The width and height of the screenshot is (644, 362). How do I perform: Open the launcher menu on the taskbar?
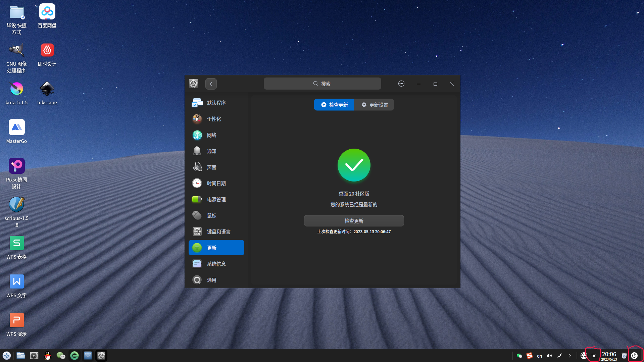7,356
